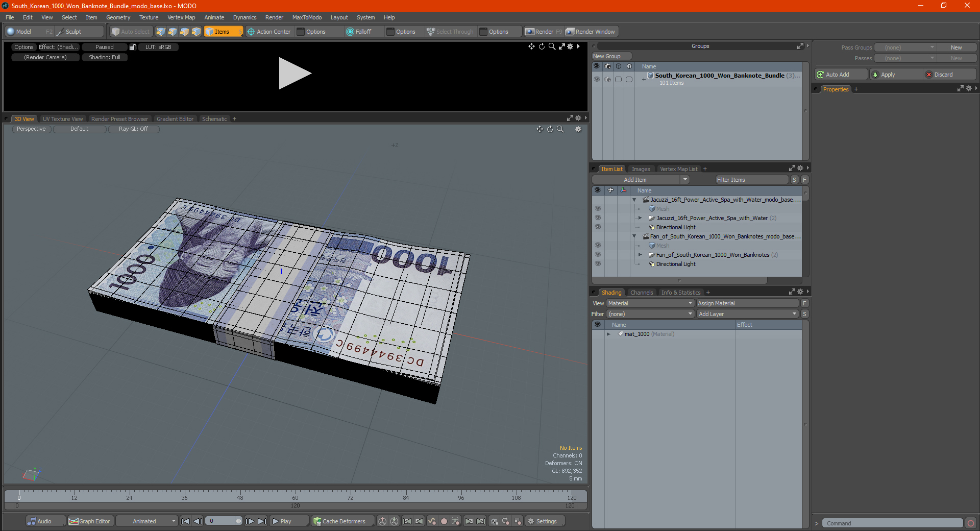
Task: Click the Ray GL: Off button
Action: point(134,129)
